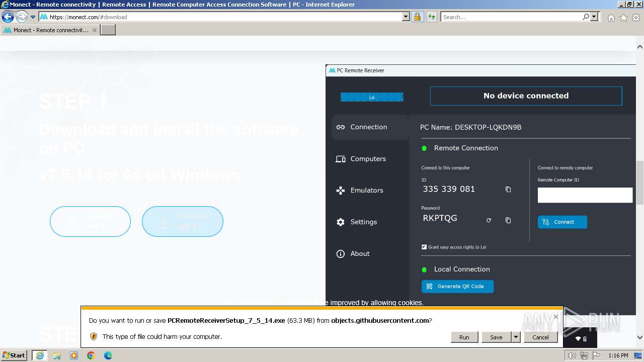Click the 1:16 PM system clock
This screenshot has height=362, width=644.
pos(618,355)
